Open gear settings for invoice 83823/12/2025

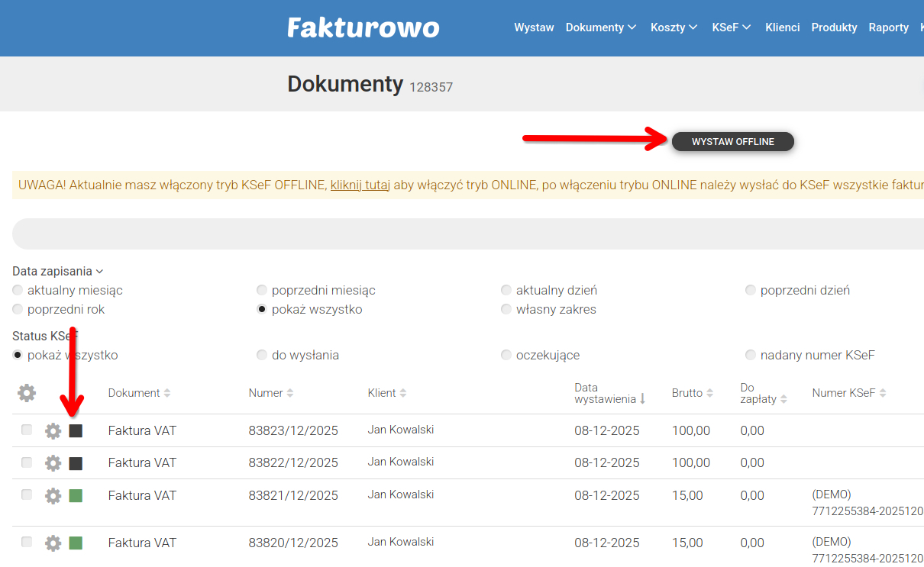[53, 431]
